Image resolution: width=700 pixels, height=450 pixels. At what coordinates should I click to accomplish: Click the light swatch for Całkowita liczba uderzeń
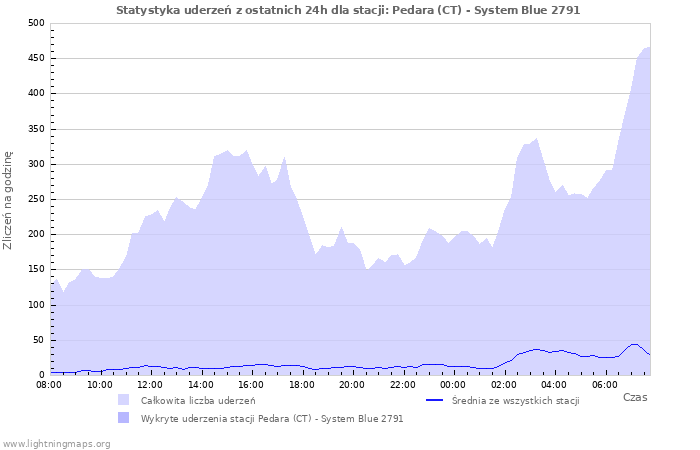124,400
